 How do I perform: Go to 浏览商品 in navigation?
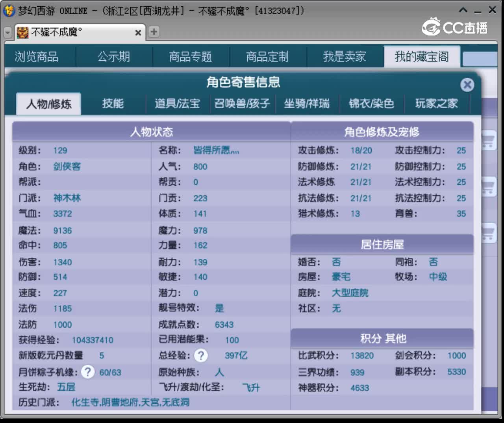coord(37,57)
